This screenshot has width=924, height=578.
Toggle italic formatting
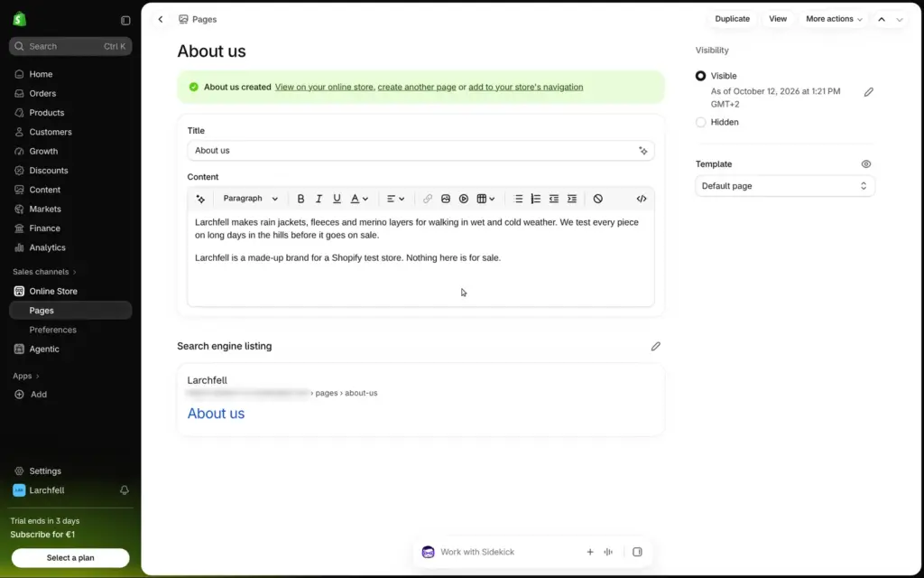click(x=319, y=199)
